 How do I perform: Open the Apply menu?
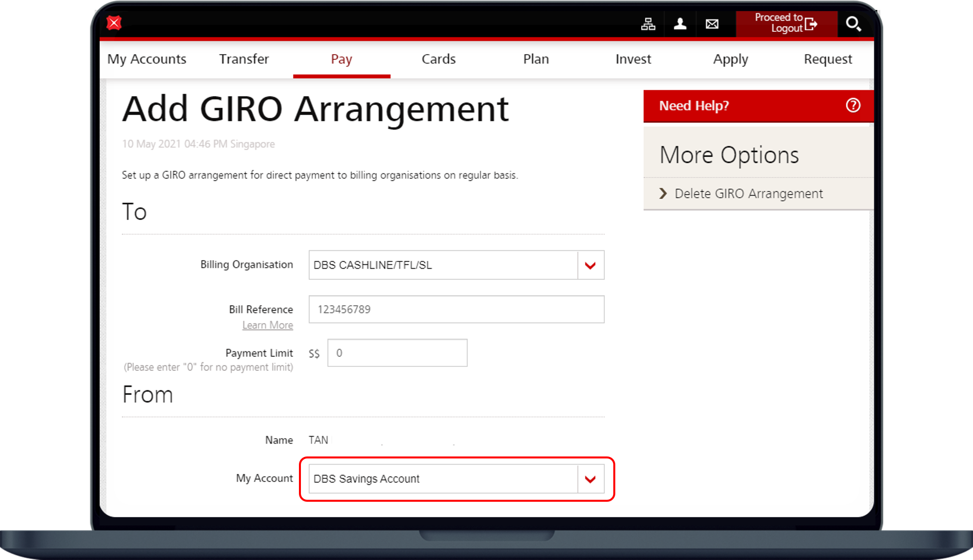coord(730,59)
